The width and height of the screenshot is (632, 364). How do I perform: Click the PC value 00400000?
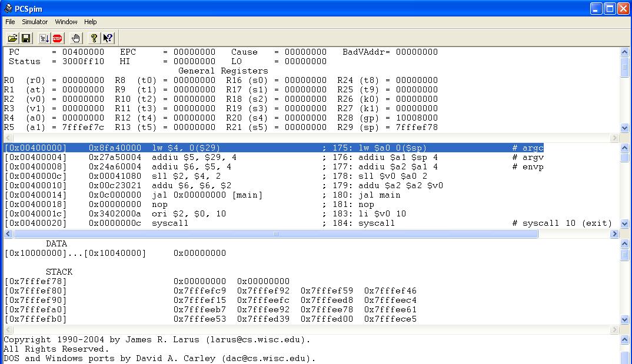click(83, 52)
